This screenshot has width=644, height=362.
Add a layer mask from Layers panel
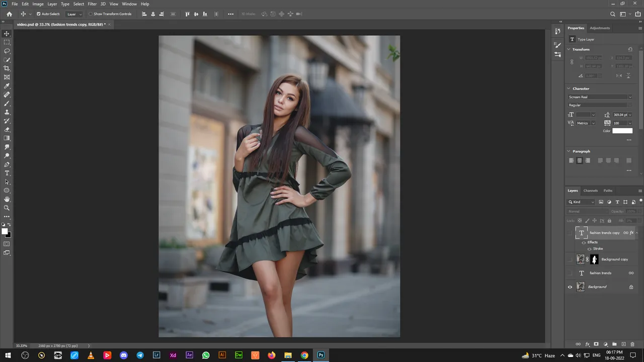(596, 344)
